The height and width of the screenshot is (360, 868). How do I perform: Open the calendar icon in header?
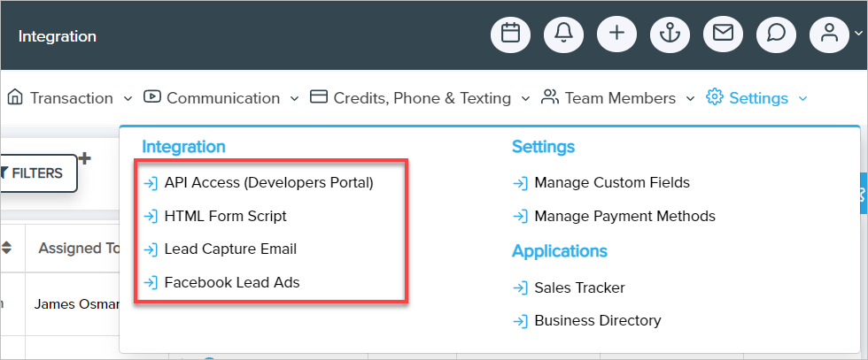tap(510, 34)
